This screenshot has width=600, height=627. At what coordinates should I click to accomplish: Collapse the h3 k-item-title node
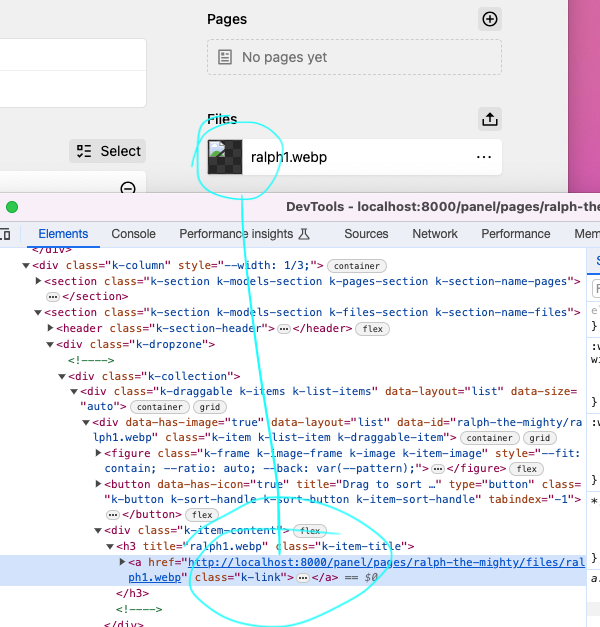(110, 546)
